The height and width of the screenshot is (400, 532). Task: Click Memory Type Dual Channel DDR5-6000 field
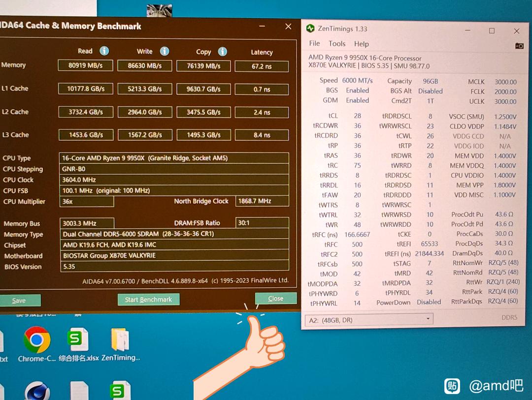coord(174,234)
